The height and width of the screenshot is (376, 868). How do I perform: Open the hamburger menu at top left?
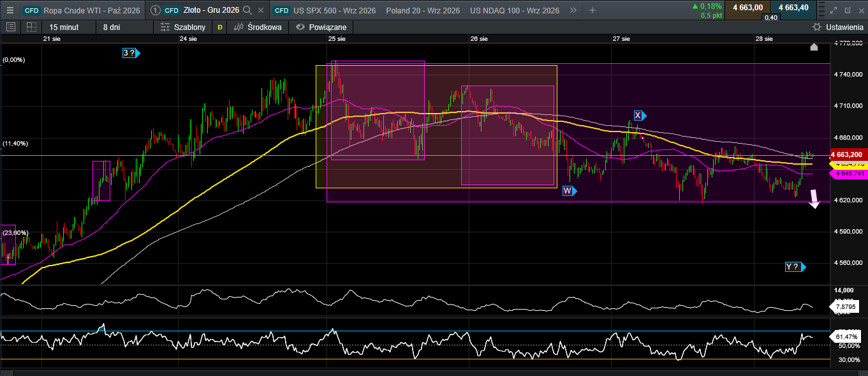coord(10,10)
